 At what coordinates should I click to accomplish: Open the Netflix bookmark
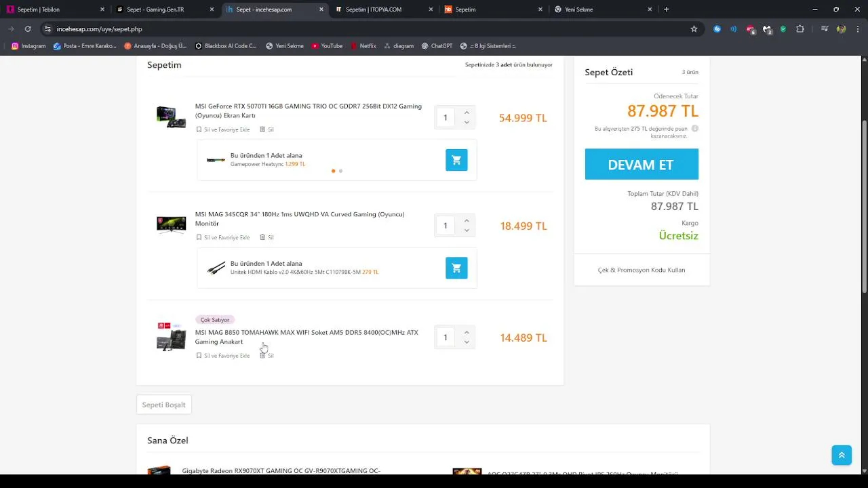(363, 46)
